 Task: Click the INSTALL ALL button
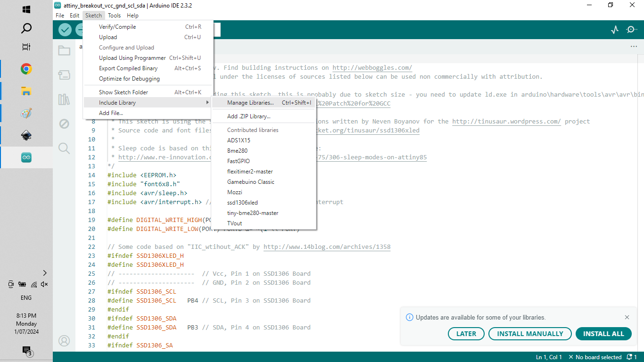603,334
